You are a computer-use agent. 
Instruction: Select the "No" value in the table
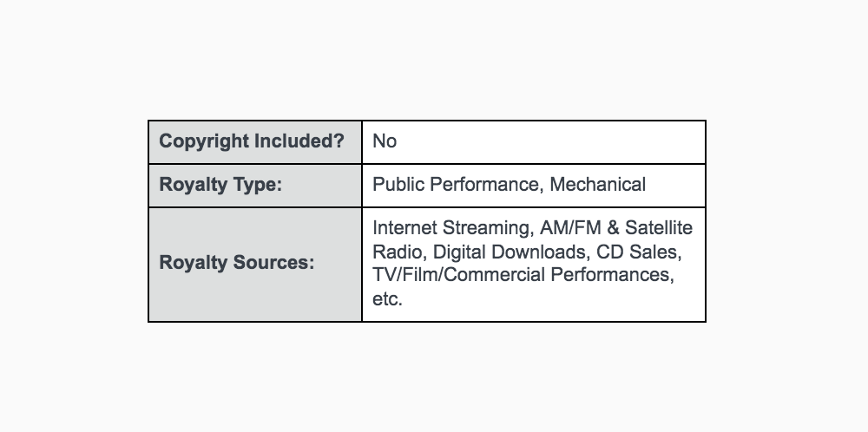tap(385, 141)
